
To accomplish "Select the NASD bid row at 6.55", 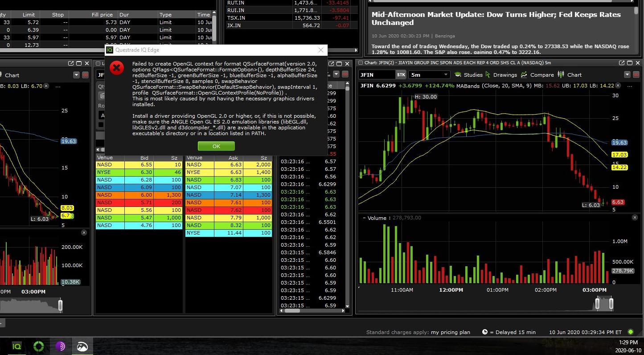I will pyautogui.click(x=139, y=165).
